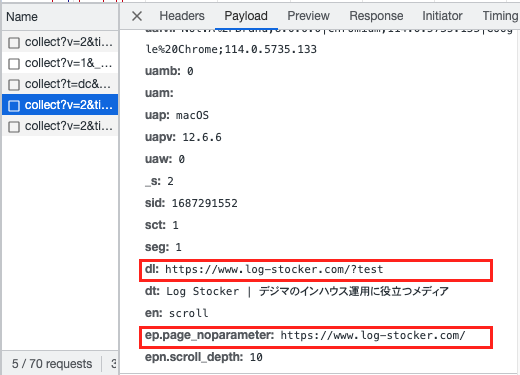The height and width of the screenshot is (375, 520).
Task: Select the collect?t=dc& request row
Action: (60, 84)
